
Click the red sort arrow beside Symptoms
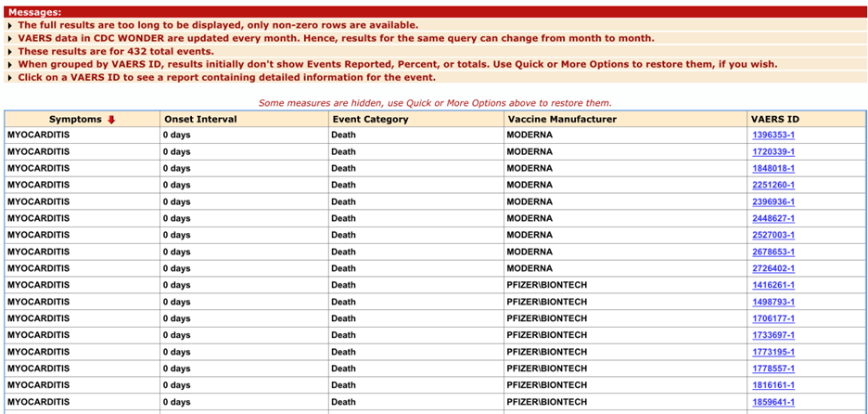click(x=112, y=119)
